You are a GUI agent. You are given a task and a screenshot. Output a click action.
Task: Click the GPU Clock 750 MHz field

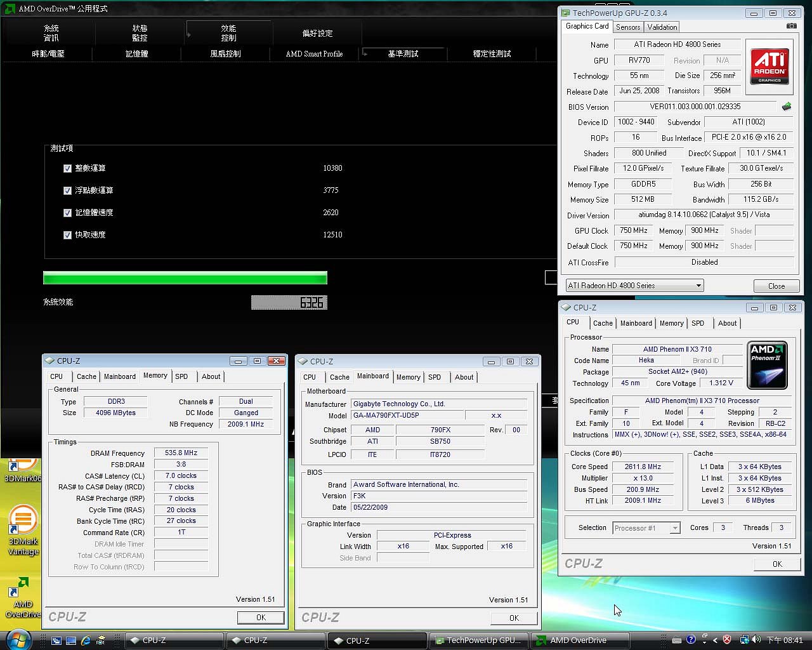[634, 230]
